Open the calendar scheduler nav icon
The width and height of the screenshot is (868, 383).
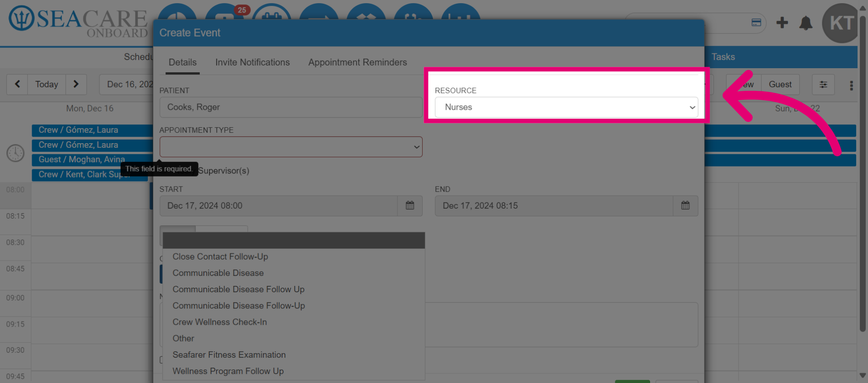tap(272, 12)
